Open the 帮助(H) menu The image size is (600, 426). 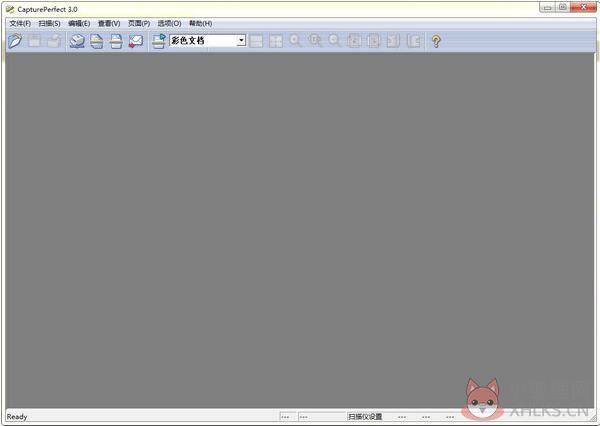[x=201, y=24]
